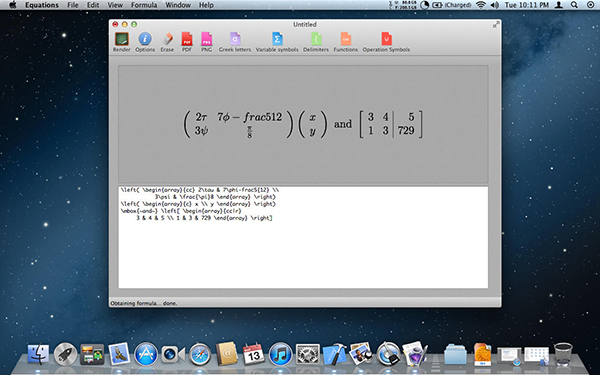Open the Functions palette

(346, 39)
